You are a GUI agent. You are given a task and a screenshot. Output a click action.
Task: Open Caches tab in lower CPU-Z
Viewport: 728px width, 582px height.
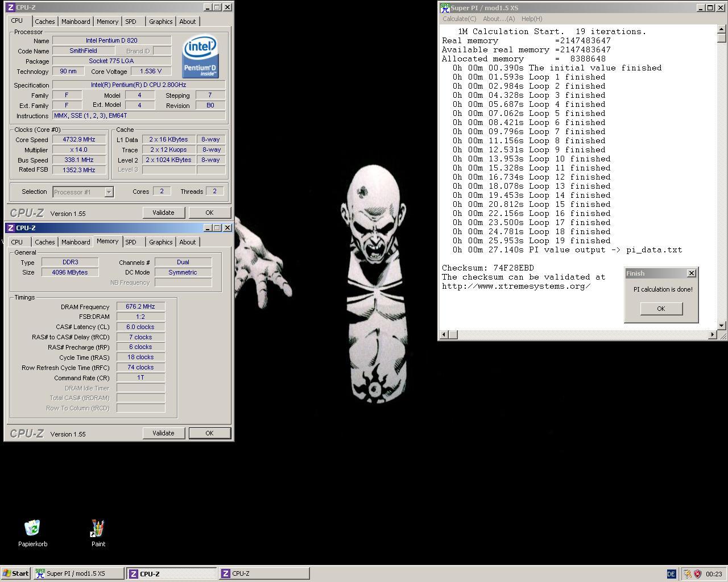[x=45, y=242]
